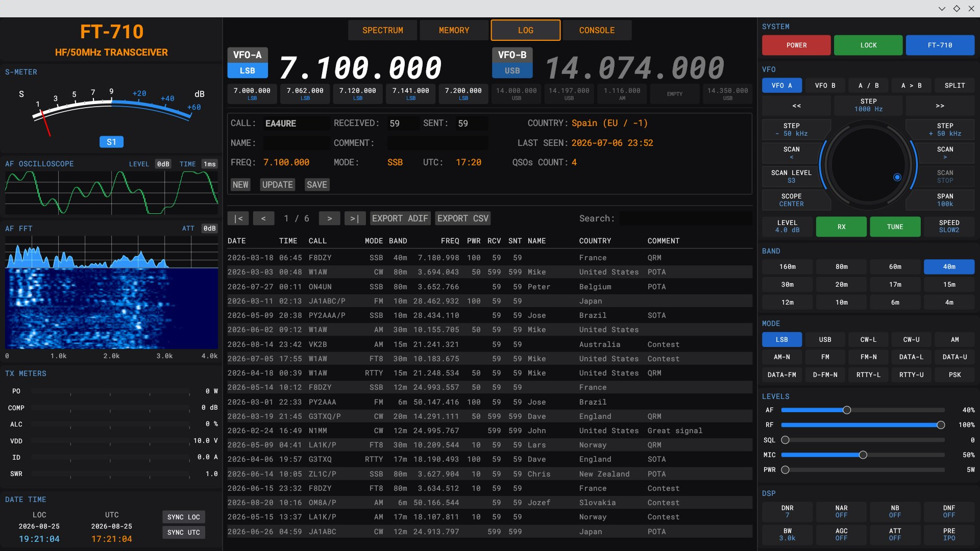
Task: Switch to the MEMORY tab
Action: click(454, 30)
